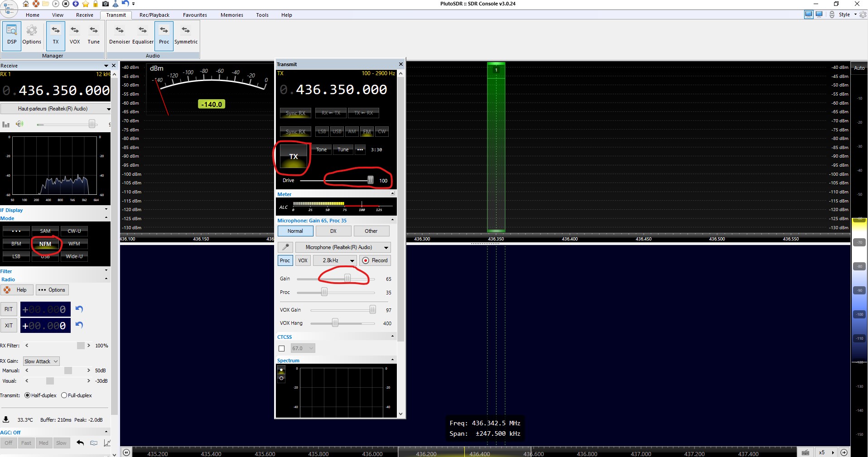868x457 pixels.
Task: Toggle the Symmetric audio option
Action: (186, 36)
